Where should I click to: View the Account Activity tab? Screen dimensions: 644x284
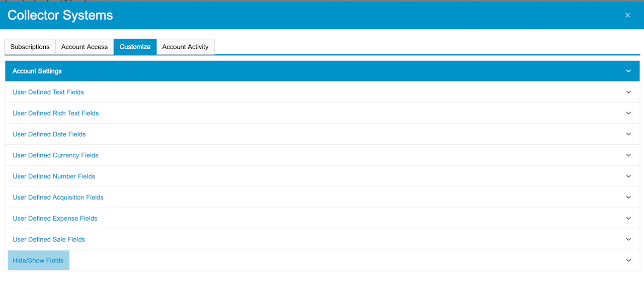(185, 47)
